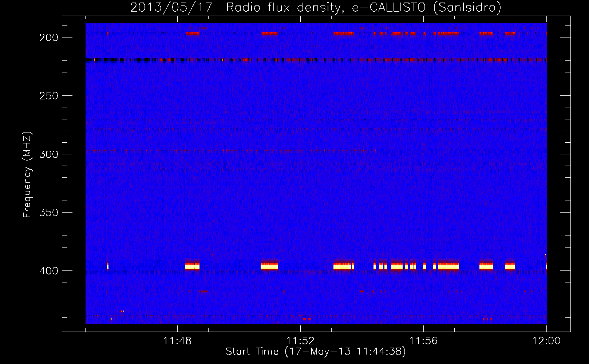Click the 400 frequency tick label
This screenshot has width=589, height=364.
pos(49,271)
